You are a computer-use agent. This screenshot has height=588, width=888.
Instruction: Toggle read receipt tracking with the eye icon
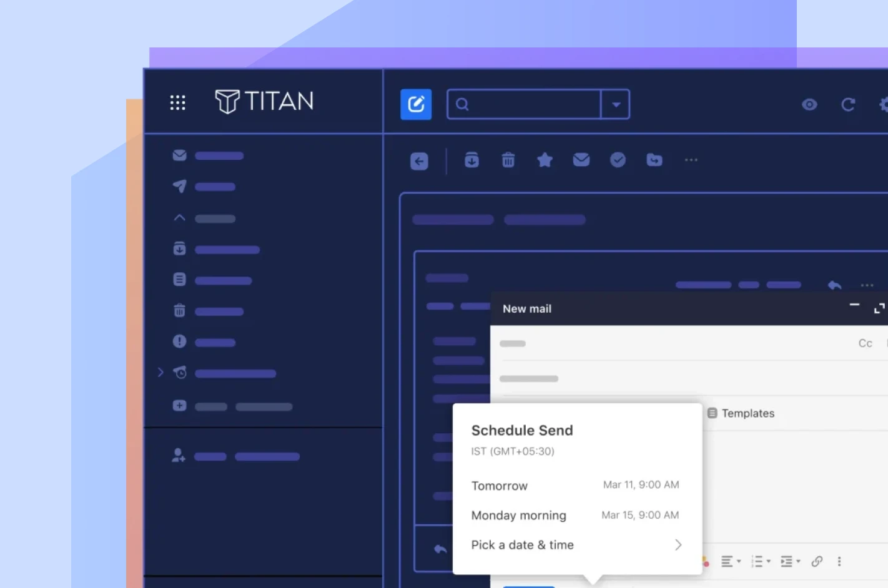pyautogui.click(x=810, y=105)
